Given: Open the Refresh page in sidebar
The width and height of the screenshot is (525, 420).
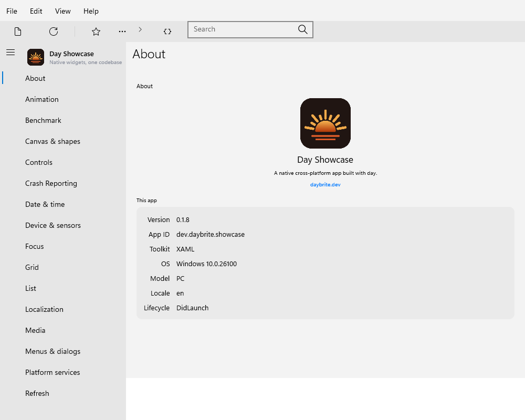Looking at the screenshot, I should point(63,393).
